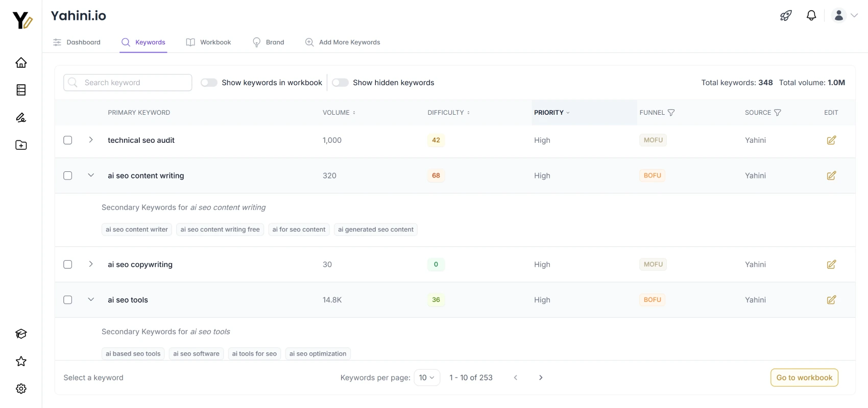Image resolution: width=868 pixels, height=408 pixels.
Task: Click the Primary Keyword column header
Action: [x=139, y=113]
